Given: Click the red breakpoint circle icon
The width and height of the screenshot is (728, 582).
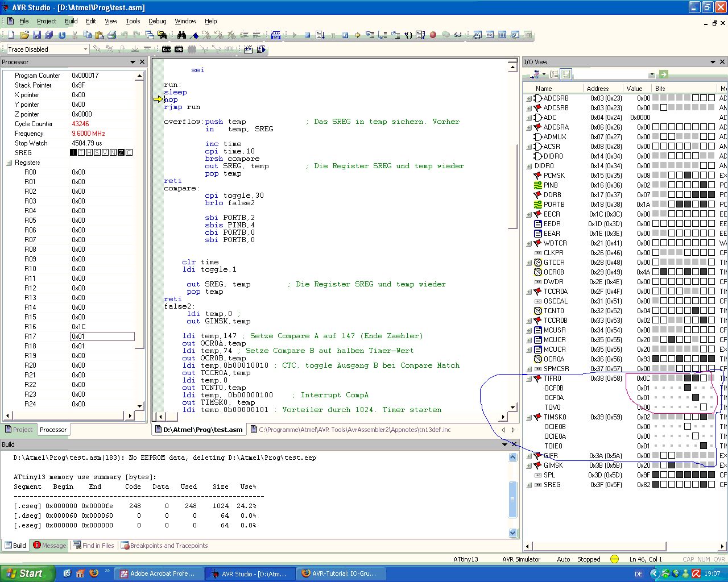Looking at the screenshot, I should click(x=433, y=35).
